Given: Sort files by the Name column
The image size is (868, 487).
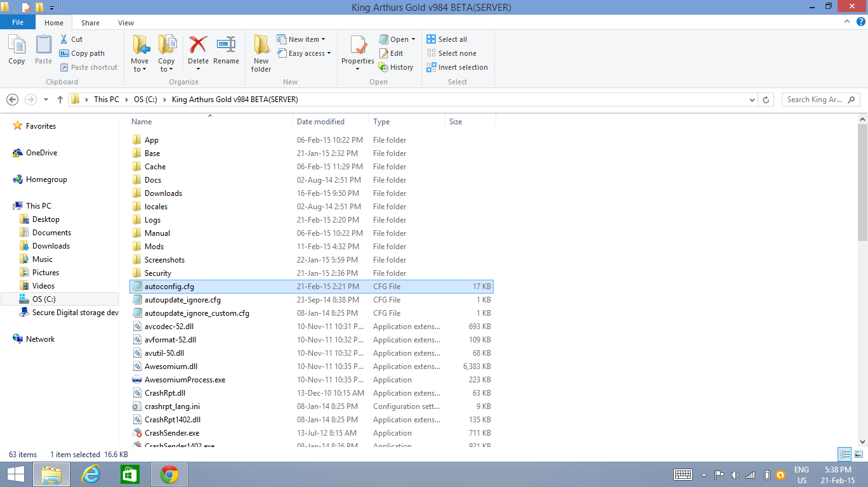Looking at the screenshot, I should 141,122.
